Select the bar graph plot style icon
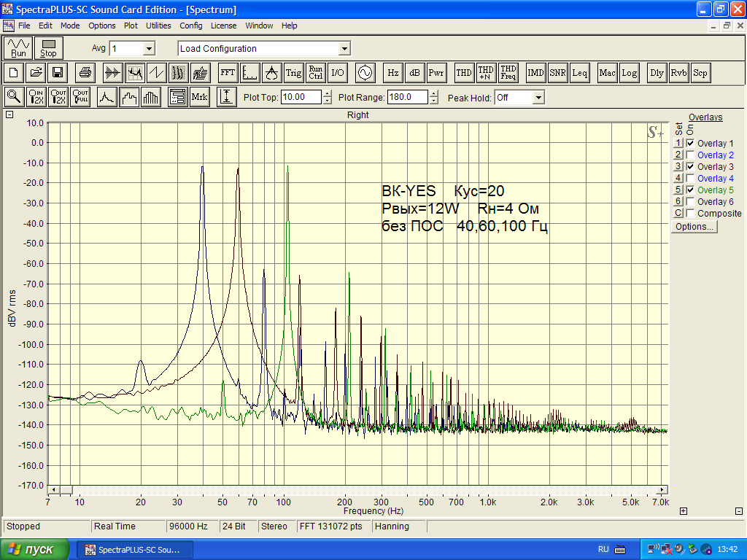 pyautogui.click(x=151, y=97)
